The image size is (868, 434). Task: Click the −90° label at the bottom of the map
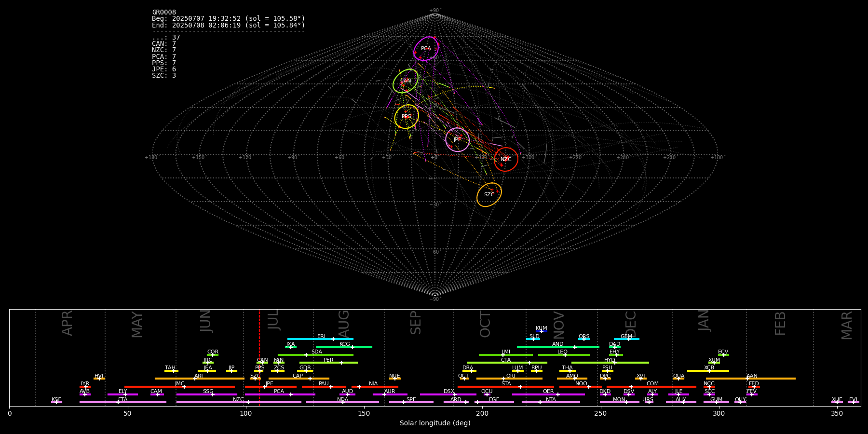(x=435, y=299)
